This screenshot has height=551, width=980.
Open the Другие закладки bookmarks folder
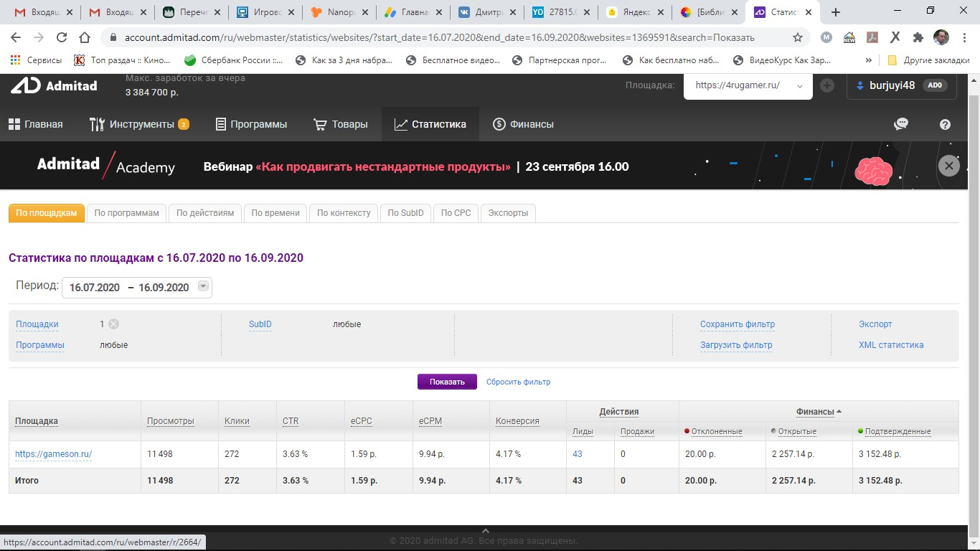(928, 60)
